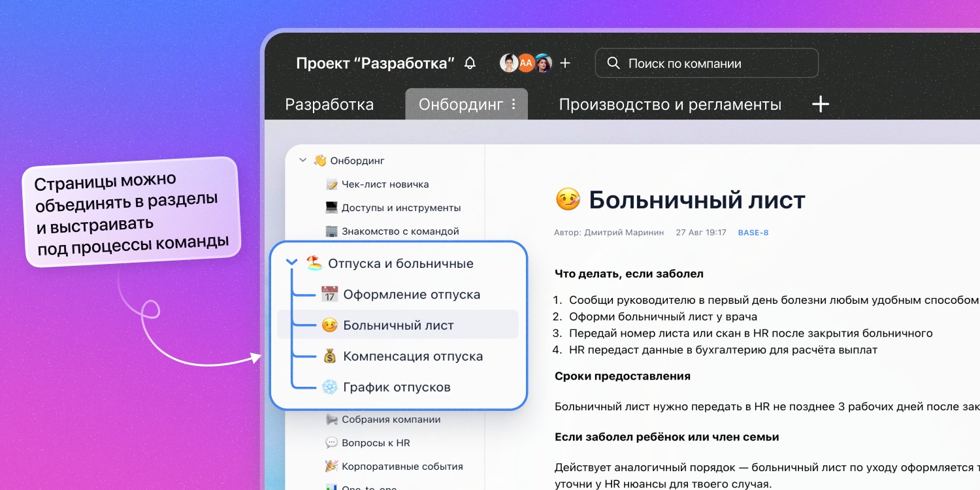The width and height of the screenshot is (980, 490).
Task: Click the BASE-8 page ID link
Action: [753, 233]
